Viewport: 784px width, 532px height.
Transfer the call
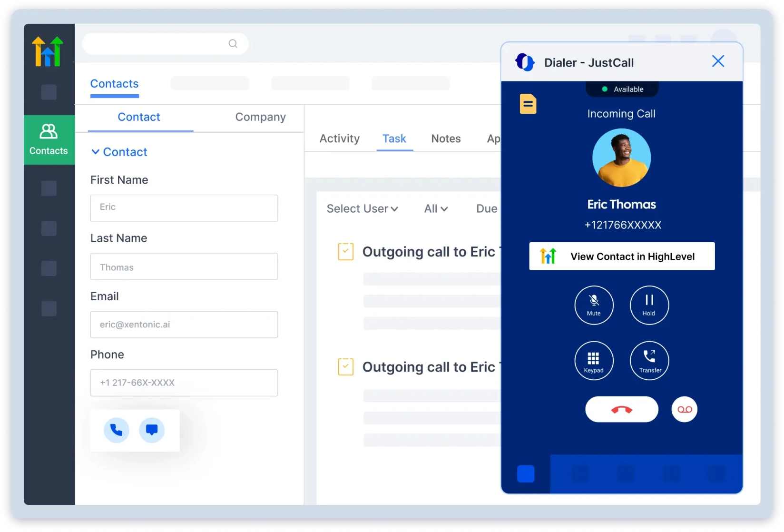pyautogui.click(x=649, y=361)
